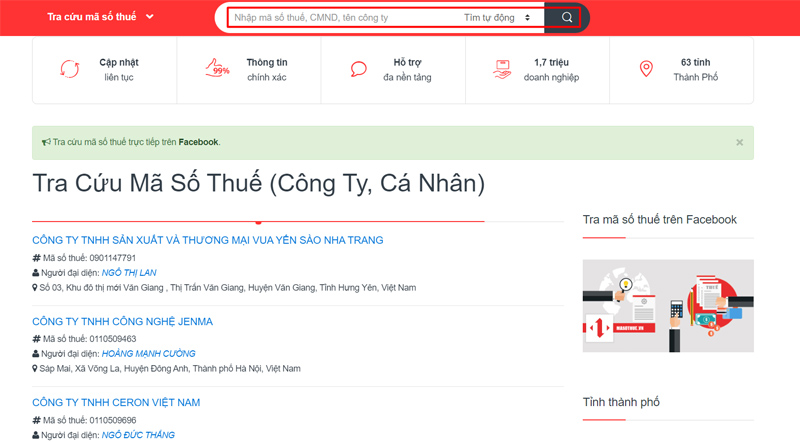The height and width of the screenshot is (442, 800).
Task: Select representative NGÔ THỊ LAN
Action: [129, 273]
